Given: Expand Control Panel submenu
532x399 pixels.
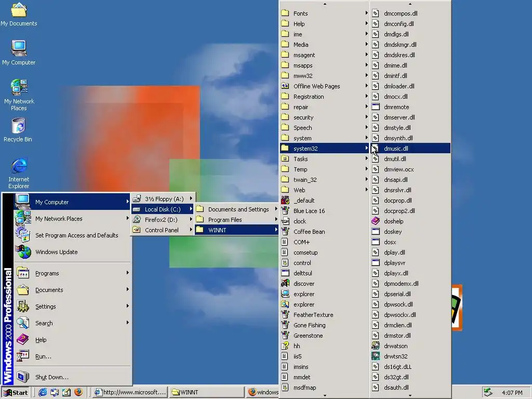Looking at the screenshot, I should (163, 230).
